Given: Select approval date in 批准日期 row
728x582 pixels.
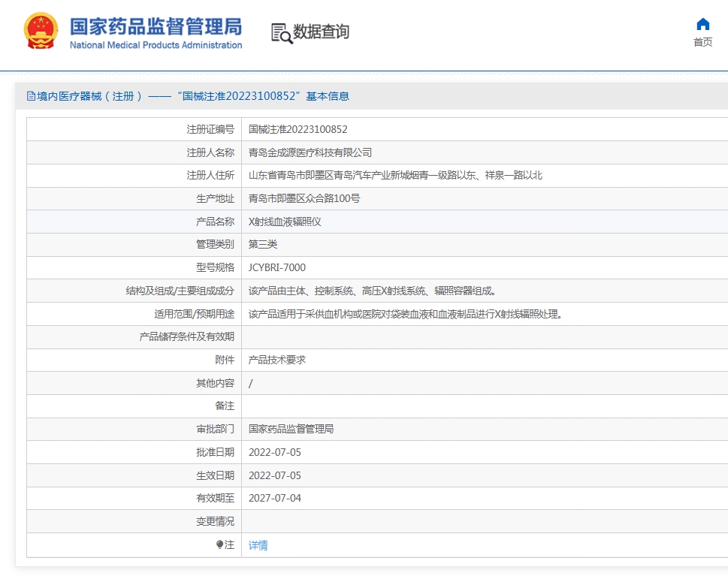Looking at the screenshot, I should click(275, 452).
